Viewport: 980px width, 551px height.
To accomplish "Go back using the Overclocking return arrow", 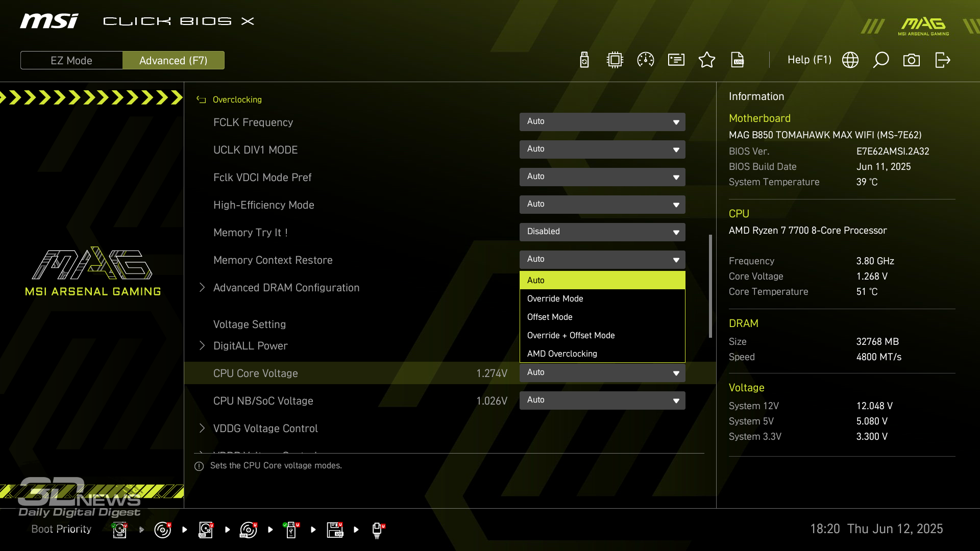I will click(x=201, y=100).
